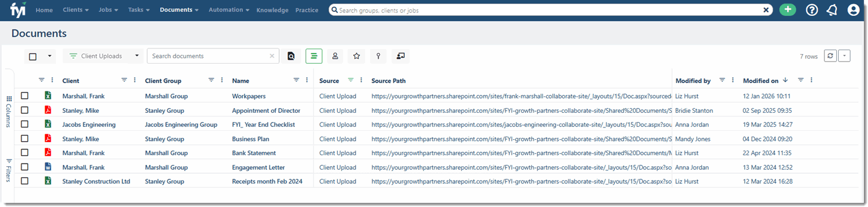Viewport: 868px width, 207px height.
Task: Open Client column three-dot menu
Action: (x=134, y=80)
